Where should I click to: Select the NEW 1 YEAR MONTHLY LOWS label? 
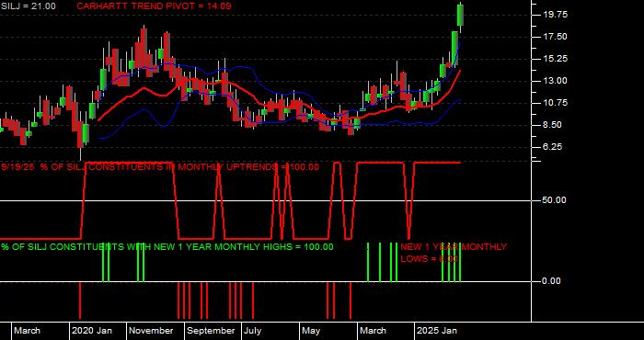454,253
